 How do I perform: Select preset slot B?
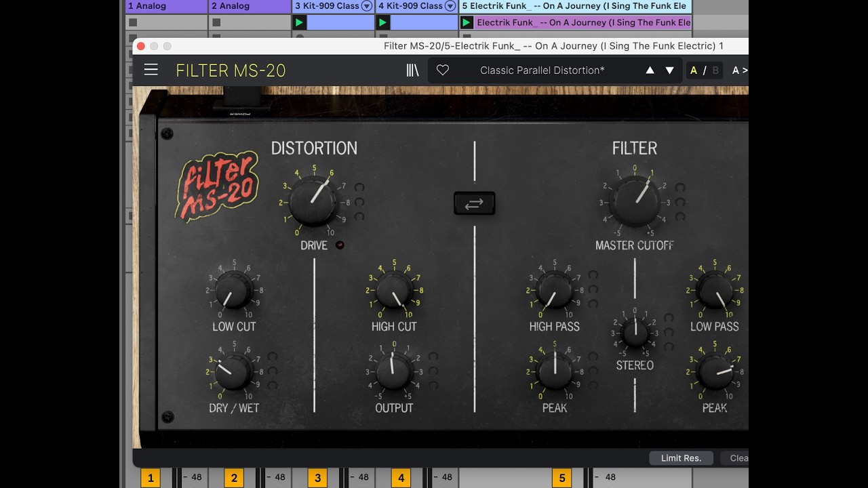coord(715,70)
